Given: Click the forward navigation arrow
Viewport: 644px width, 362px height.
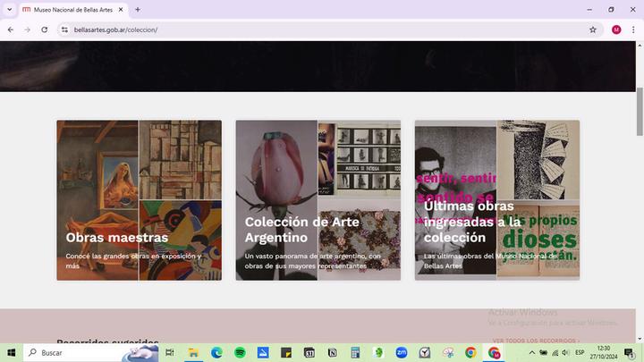Looking at the screenshot, I should click(27, 29).
